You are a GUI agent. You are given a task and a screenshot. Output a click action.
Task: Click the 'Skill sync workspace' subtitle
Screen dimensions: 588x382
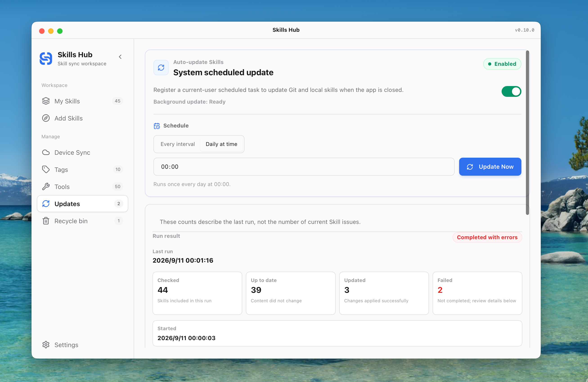tap(82, 64)
